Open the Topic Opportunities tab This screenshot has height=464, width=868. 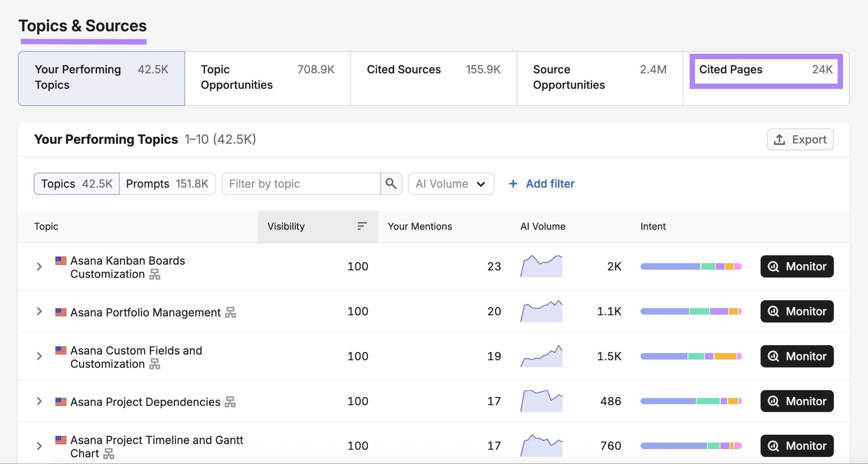[x=267, y=78]
